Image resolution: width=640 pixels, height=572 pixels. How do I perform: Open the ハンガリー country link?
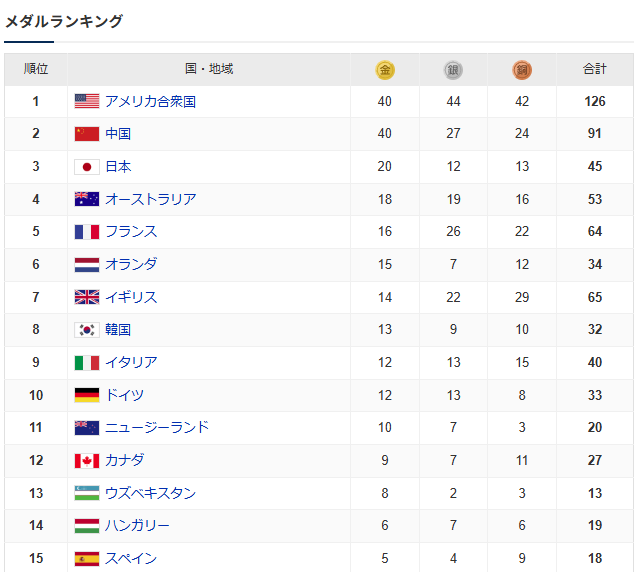pos(137,525)
